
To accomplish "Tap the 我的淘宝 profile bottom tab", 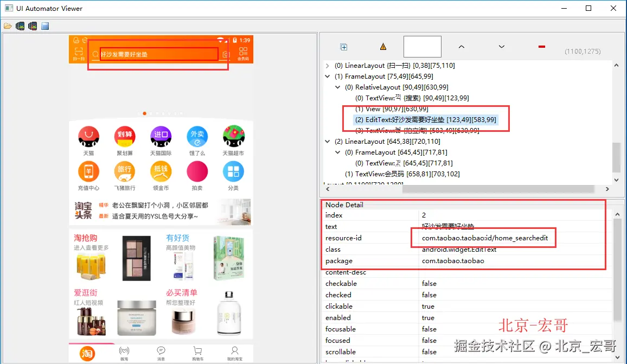I will (235, 354).
